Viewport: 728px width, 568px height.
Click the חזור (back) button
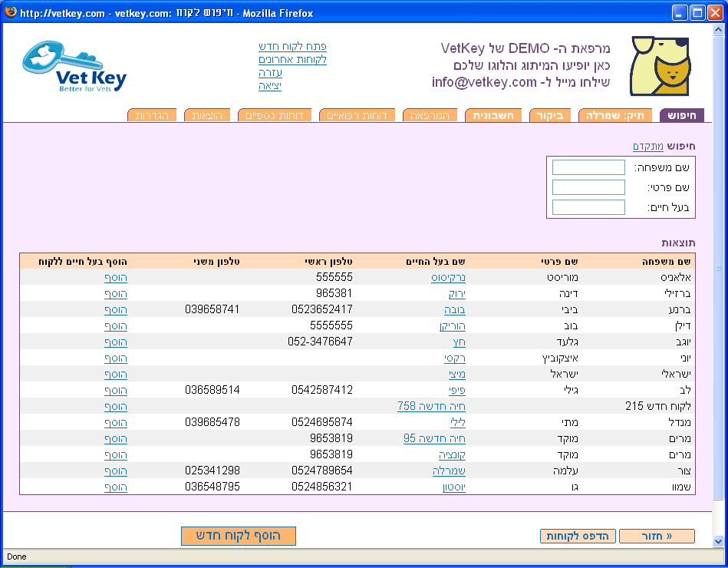tap(657, 536)
